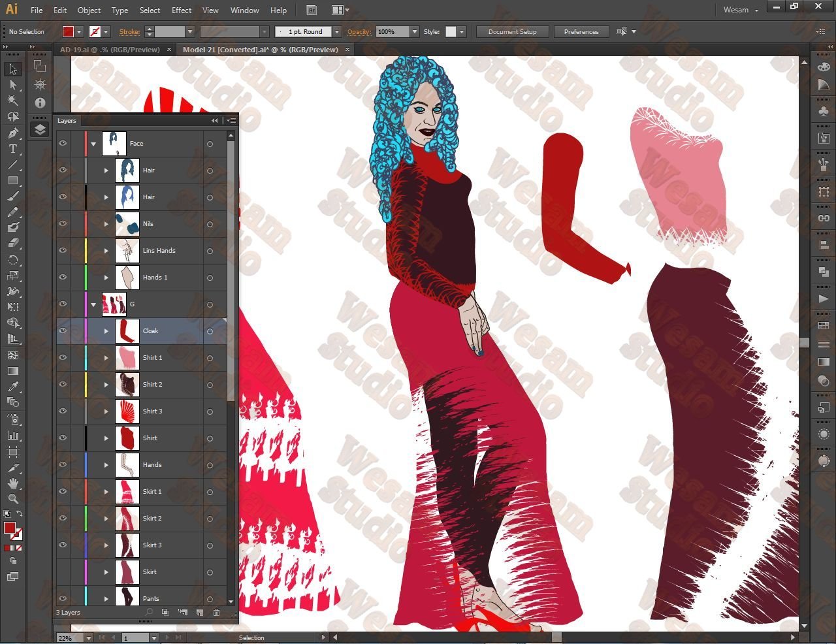Choose the Rectangle tool
This screenshot has height=644, width=836.
click(12, 180)
